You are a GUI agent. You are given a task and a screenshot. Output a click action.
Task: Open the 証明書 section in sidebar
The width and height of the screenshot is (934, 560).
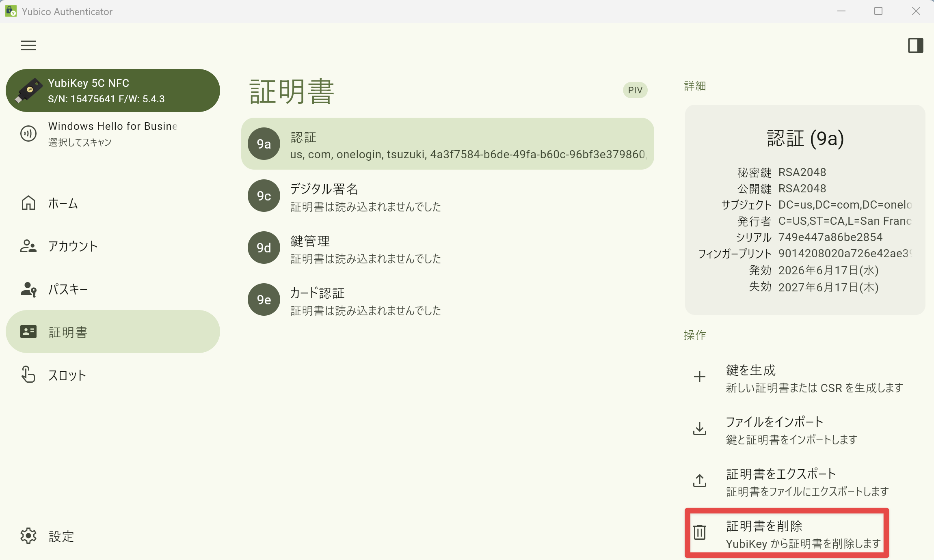click(113, 332)
